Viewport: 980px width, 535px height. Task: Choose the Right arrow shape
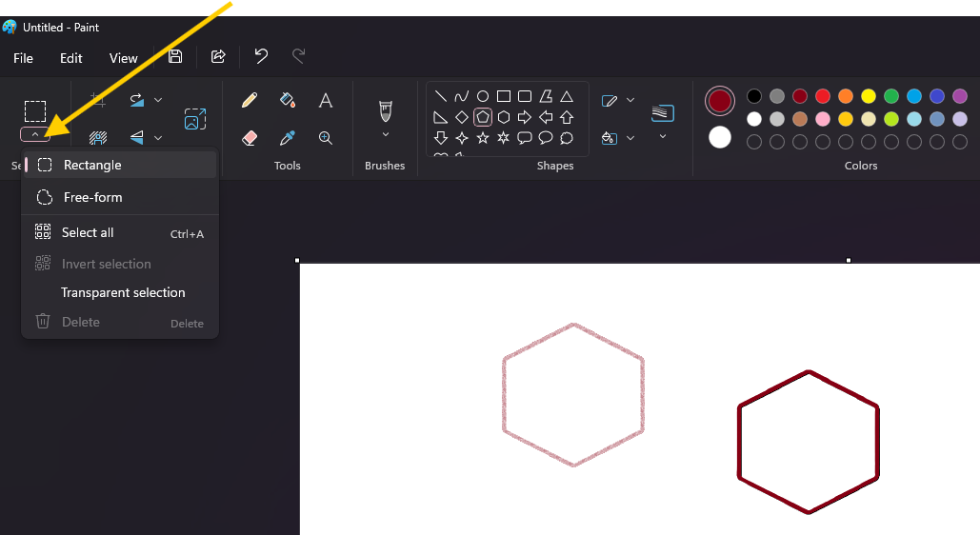pos(525,117)
